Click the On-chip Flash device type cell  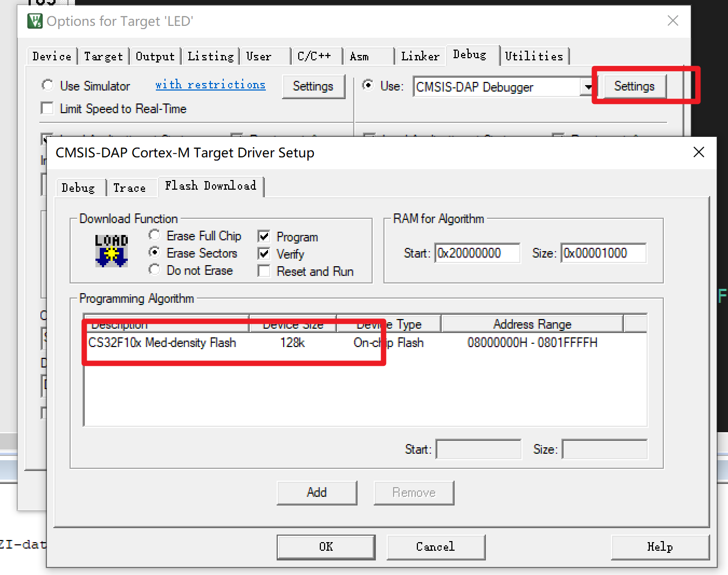[x=388, y=343]
